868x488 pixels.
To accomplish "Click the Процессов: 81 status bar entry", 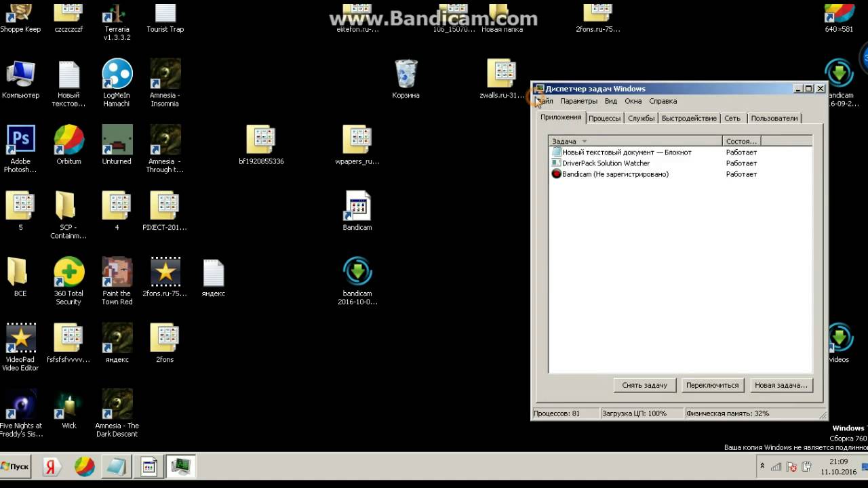I will pos(566,413).
